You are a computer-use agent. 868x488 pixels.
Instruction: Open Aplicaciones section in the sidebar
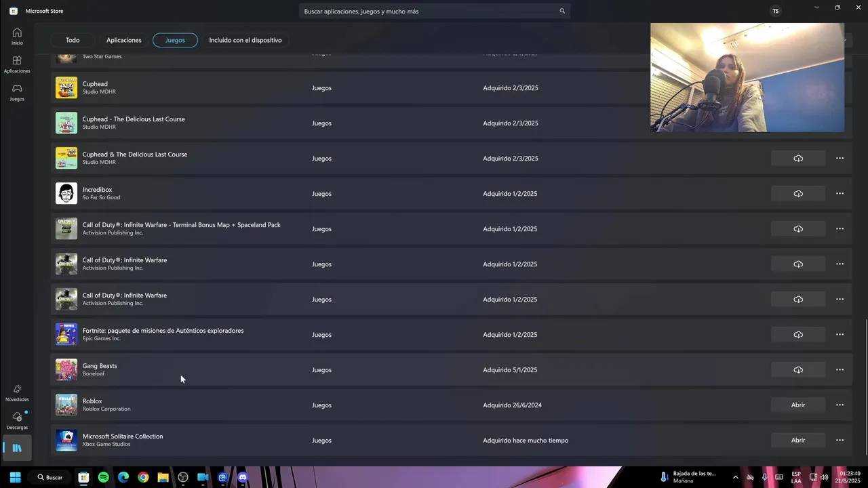(x=17, y=64)
